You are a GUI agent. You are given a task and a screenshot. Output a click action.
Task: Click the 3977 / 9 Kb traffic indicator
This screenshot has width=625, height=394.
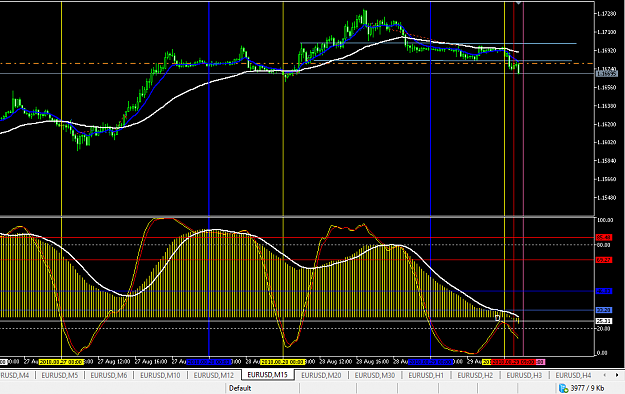coord(587,388)
